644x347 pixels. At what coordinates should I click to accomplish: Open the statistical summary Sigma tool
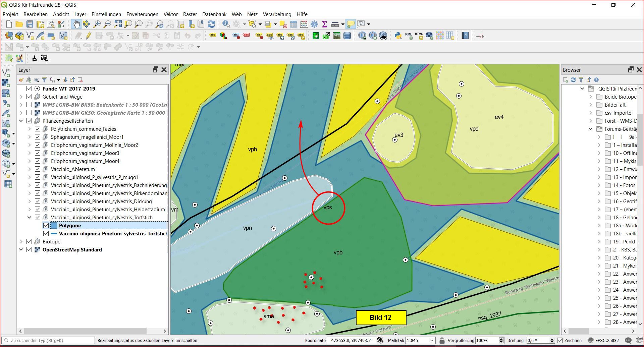(x=324, y=24)
